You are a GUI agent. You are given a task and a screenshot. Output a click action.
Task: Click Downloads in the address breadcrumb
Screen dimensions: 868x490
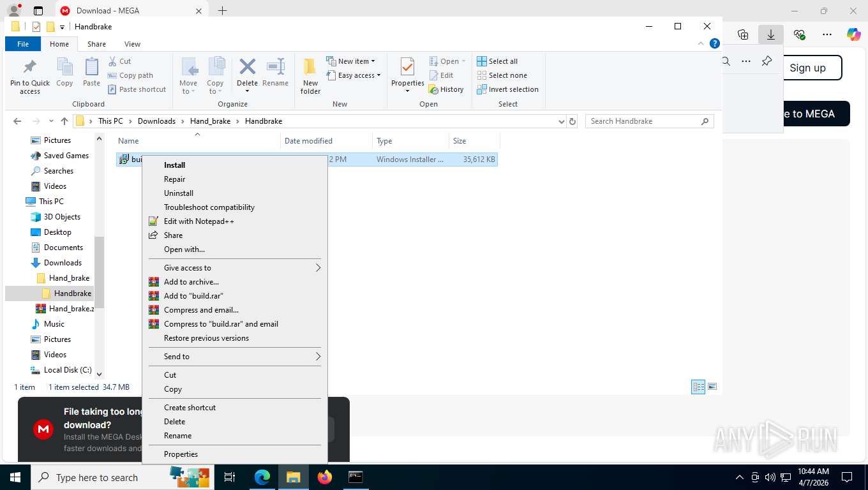click(x=156, y=121)
